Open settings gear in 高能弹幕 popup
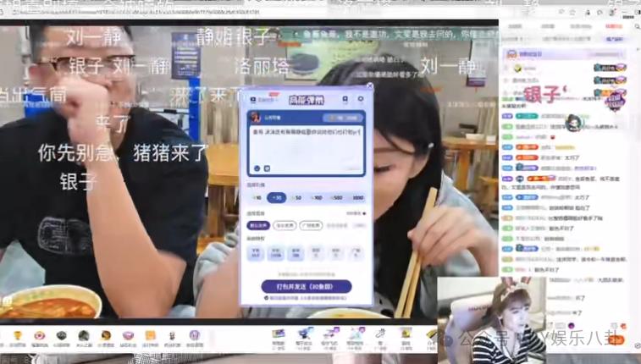Viewport: 641px width, 364px height. coord(360,99)
